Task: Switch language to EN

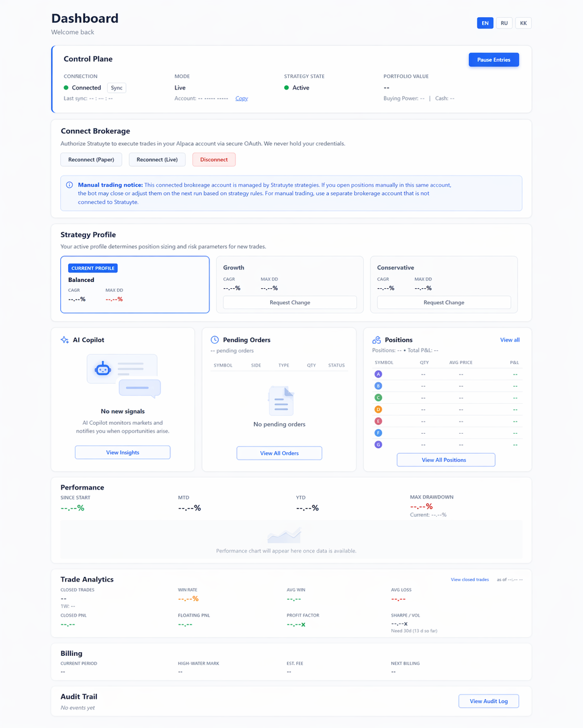Action: pyautogui.click(x=485, y=23)
